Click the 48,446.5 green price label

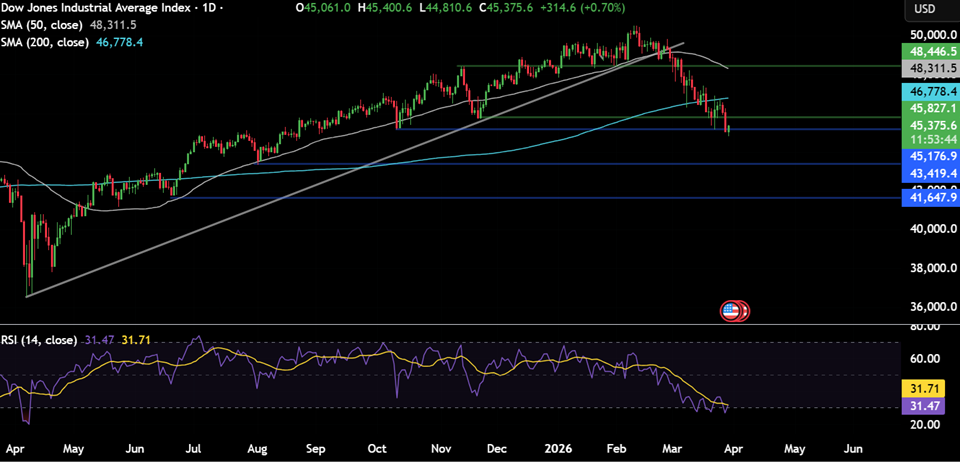(930, 52)
